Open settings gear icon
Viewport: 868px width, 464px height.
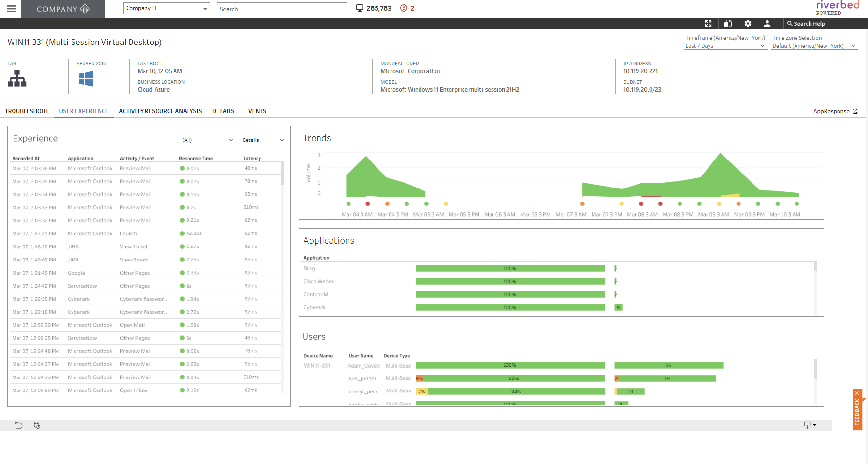click(748, 24)
